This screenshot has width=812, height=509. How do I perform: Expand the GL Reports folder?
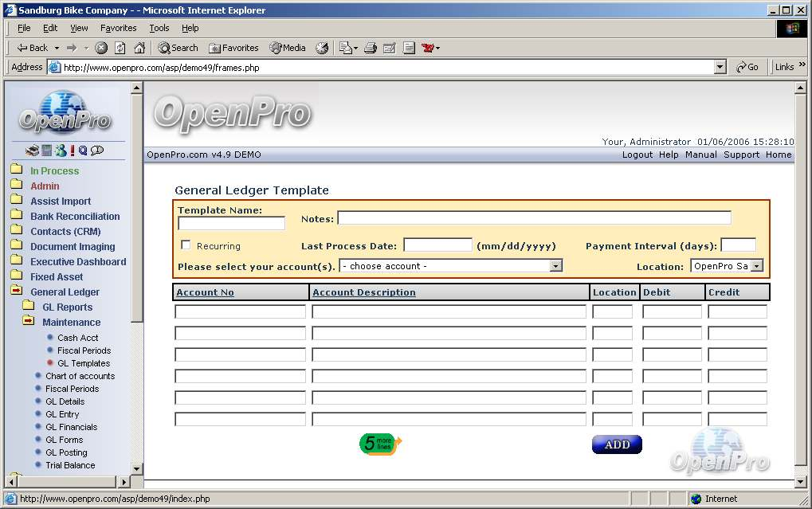[x=67, y=307]
